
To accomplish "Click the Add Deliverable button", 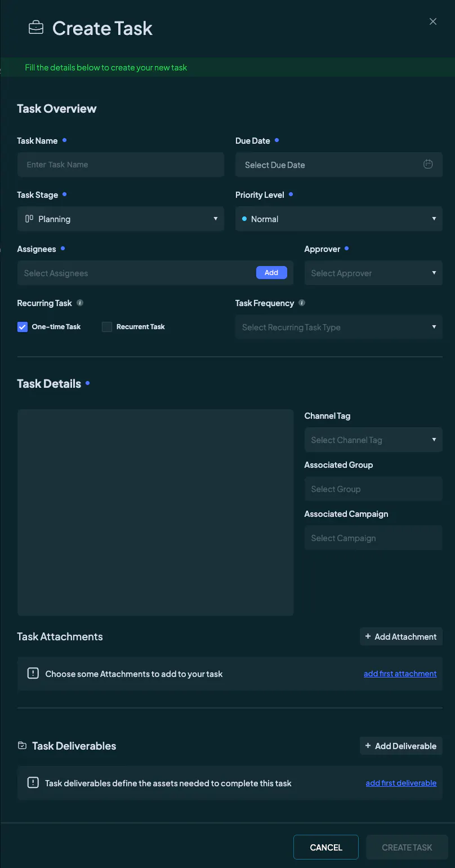I will [401, 746].
